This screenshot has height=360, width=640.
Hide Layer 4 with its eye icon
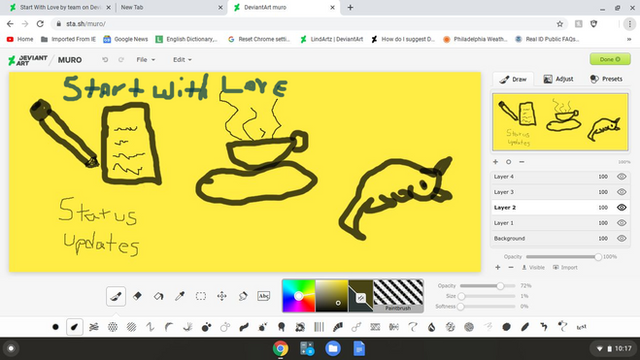pos(621,177)
